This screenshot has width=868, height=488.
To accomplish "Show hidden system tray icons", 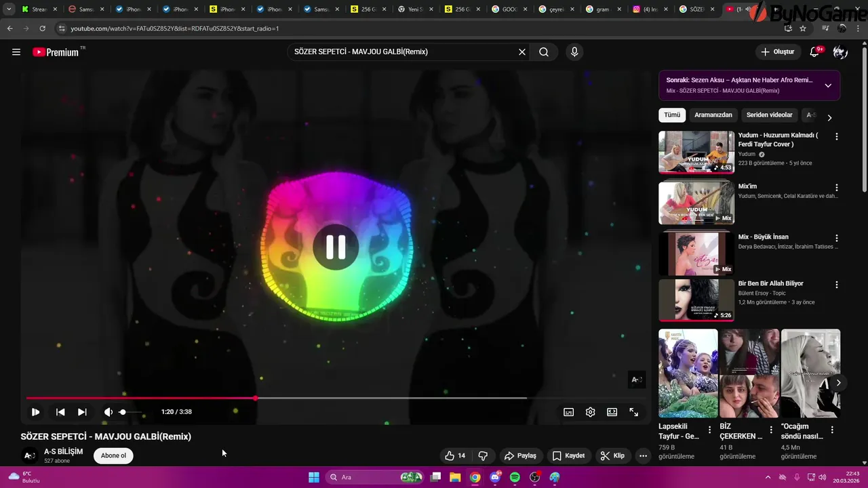I will 768,477.
